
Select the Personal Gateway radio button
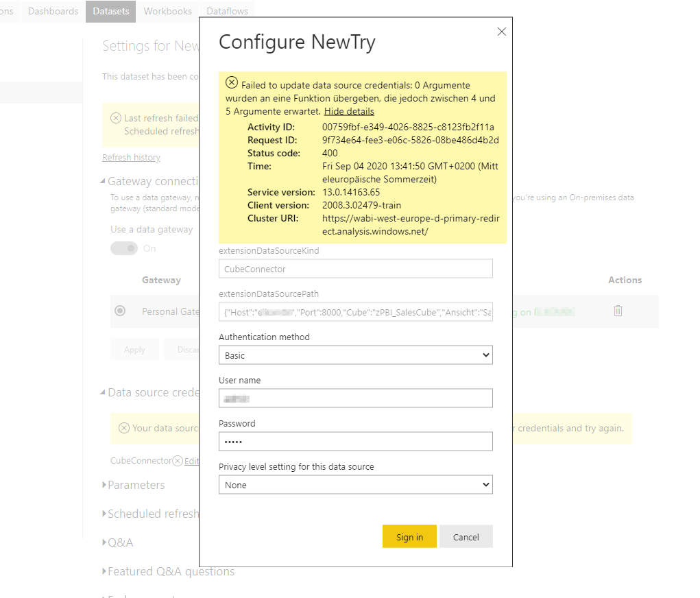coord(120,311)
